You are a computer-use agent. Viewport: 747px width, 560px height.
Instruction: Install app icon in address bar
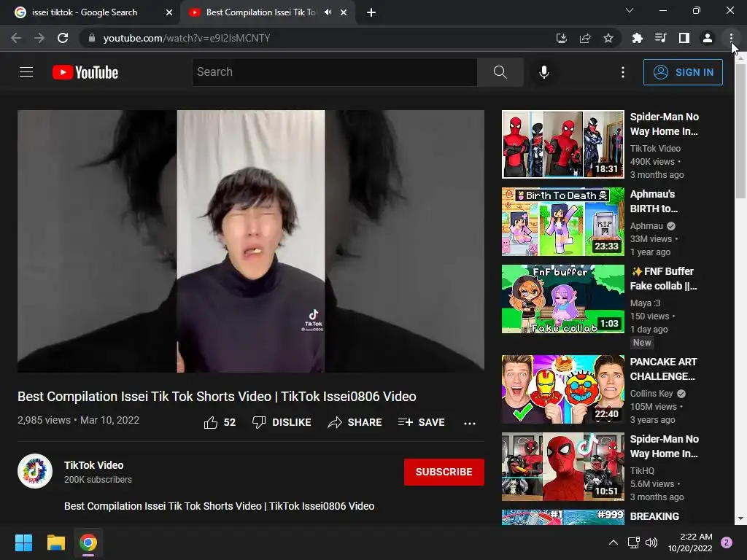point(562,38)
